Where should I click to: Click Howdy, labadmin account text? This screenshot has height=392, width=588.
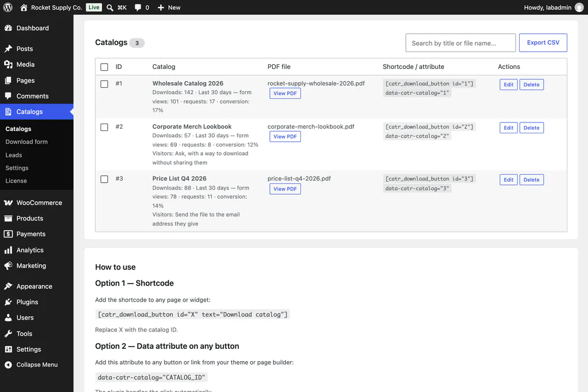pyautogui.click(x=547, y=7)
